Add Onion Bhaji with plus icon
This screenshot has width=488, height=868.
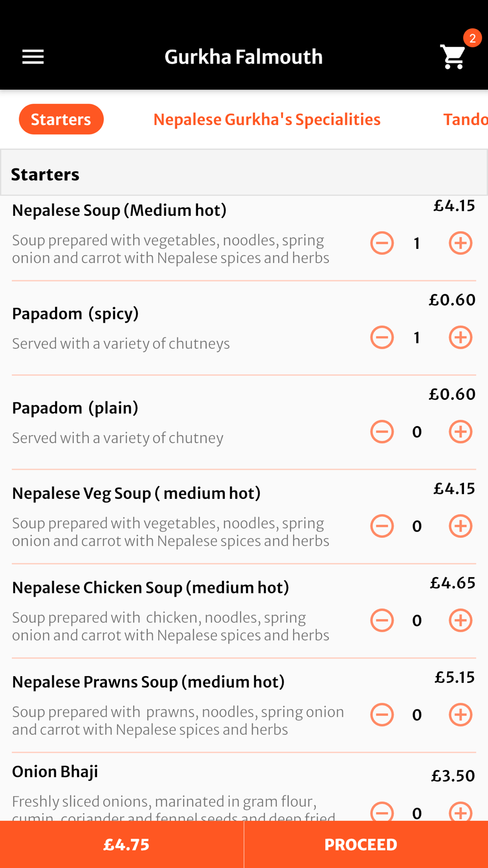pyautogui.click(x=460, y=811)
